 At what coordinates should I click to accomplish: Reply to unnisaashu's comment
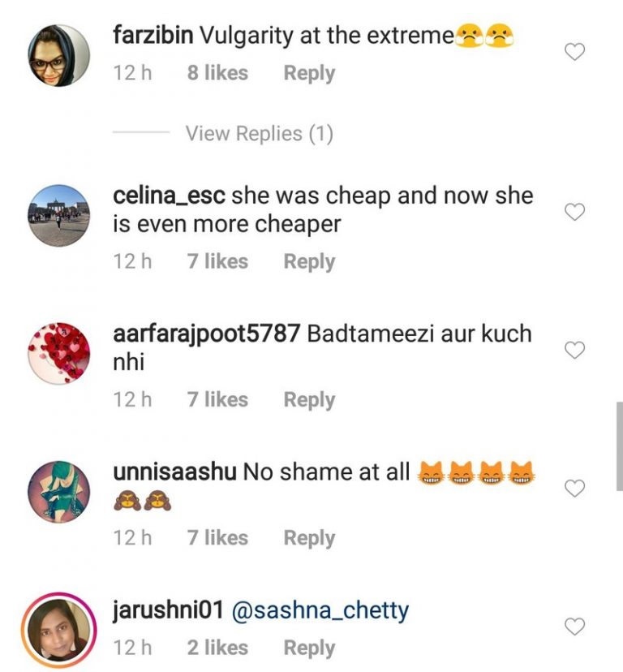click(x=309, y=538)
